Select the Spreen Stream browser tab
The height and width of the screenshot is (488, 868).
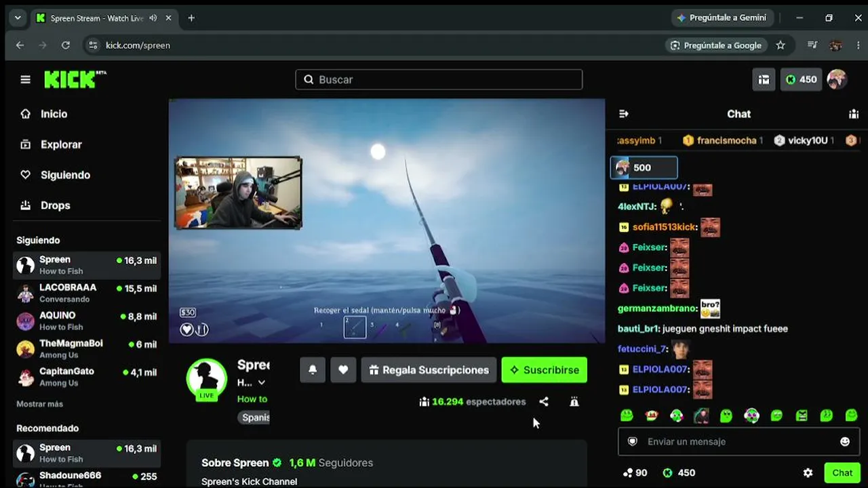pyautogui.click(x=105, y=18)
